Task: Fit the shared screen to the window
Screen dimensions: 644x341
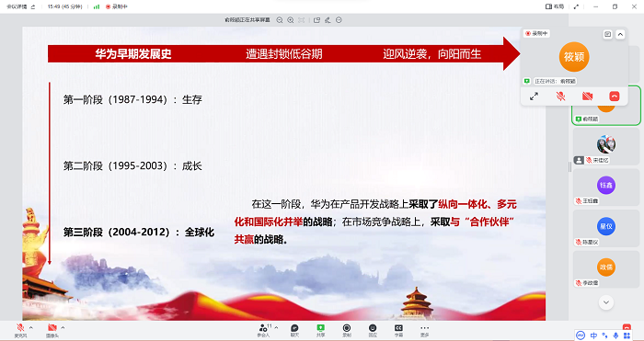Action: tap(302, 19)
